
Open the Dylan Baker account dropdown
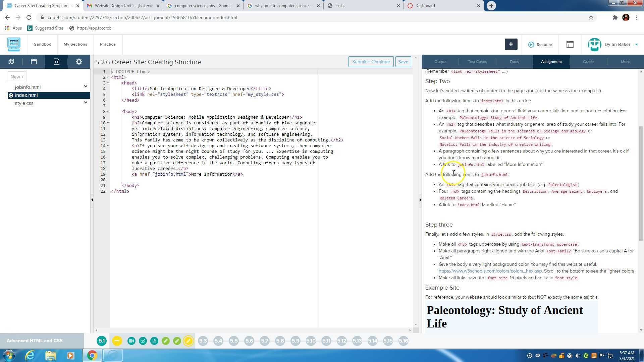(636, 44)
